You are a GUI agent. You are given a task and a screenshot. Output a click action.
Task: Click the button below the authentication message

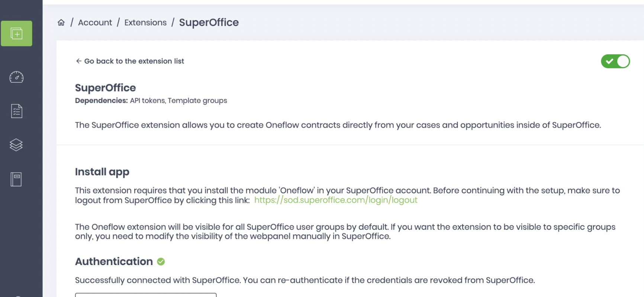coord(145,295)
